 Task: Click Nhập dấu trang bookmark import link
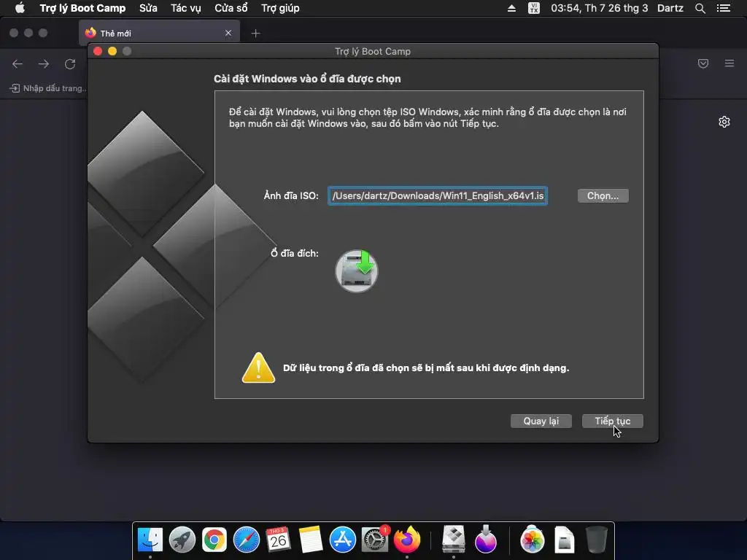point(48,88)
